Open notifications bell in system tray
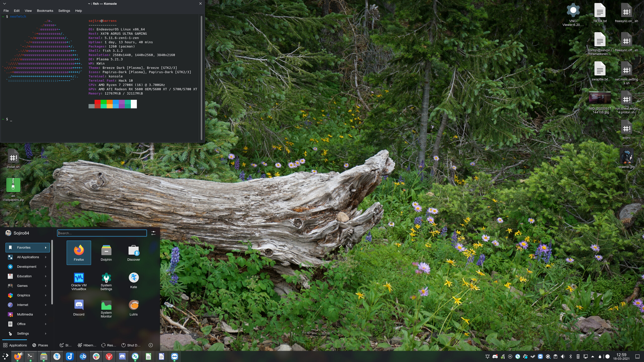This screenshot has height=362, width=644. pos(488,356)
